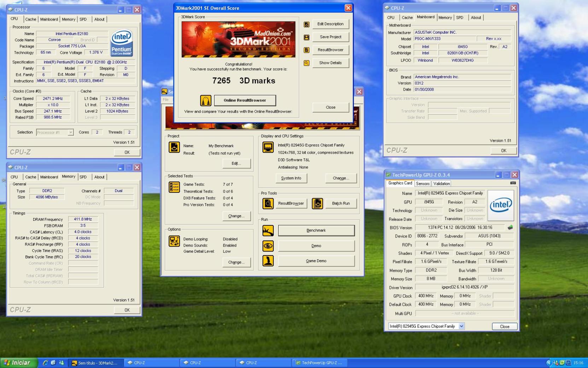Click the taskbar clock showing 15:16
588x368 pixels.
(578, 363)
